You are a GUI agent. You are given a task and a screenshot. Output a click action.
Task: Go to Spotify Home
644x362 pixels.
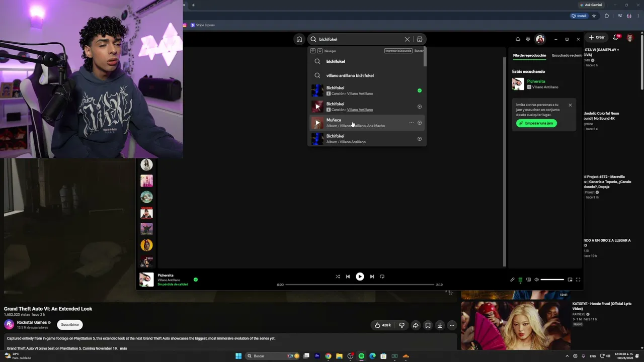(x=299, y=39)
